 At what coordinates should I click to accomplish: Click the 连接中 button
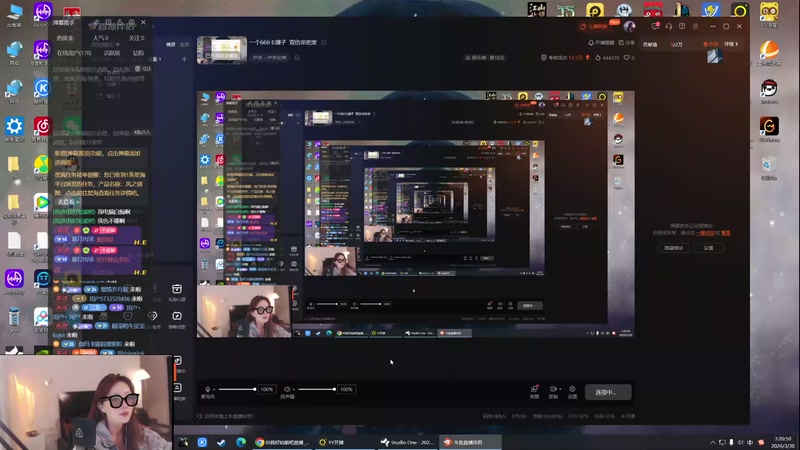point(608,392)
